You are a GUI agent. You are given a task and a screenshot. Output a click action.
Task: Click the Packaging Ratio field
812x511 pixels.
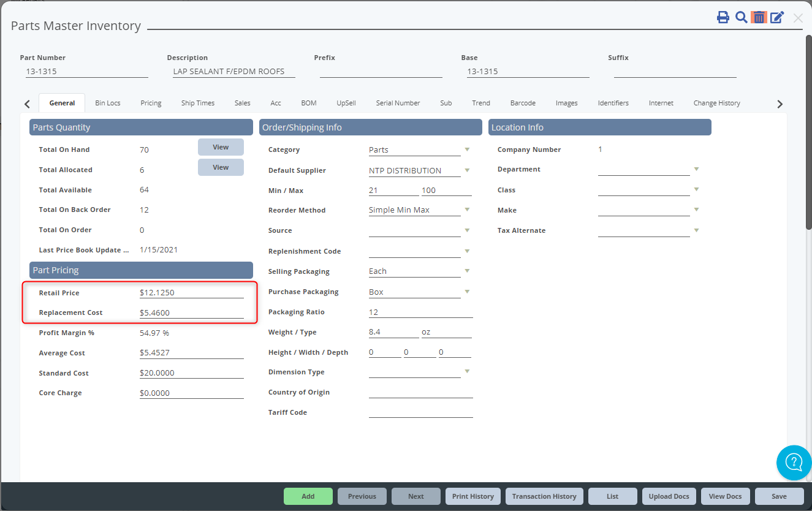click(x=421, y=312)
